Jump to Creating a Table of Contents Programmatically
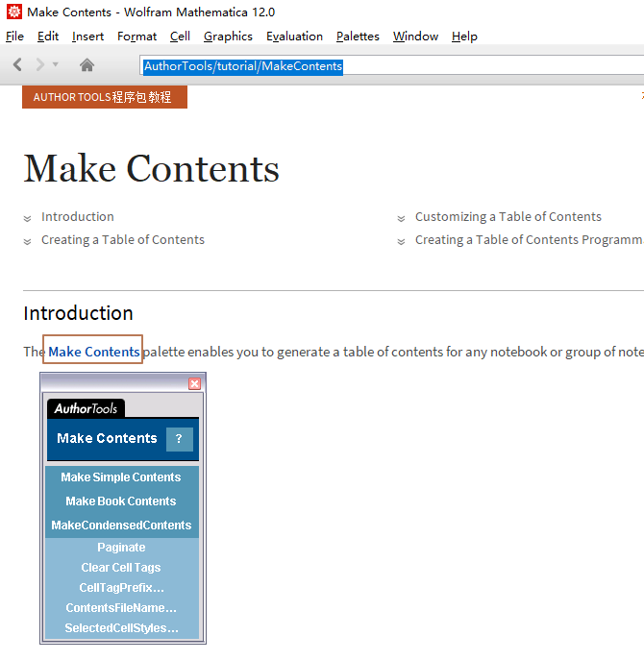 [x=529, y=240]
